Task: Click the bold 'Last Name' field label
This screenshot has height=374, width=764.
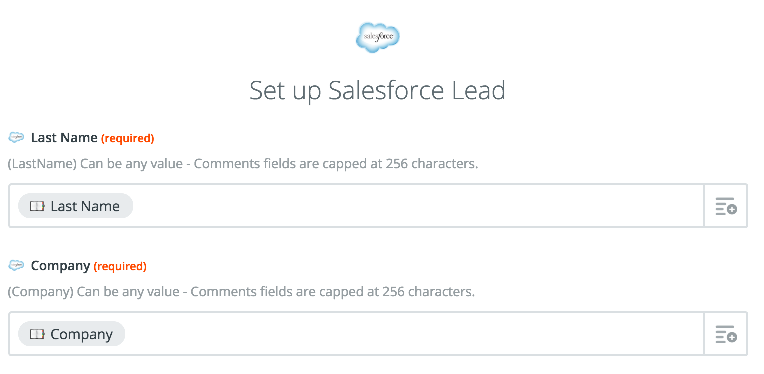Action: coord(64,138)
